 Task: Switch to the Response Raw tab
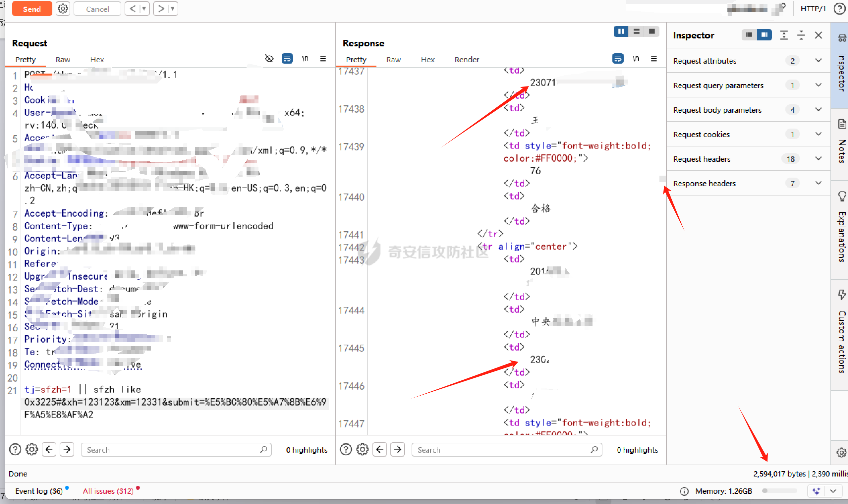coord(394,59)
